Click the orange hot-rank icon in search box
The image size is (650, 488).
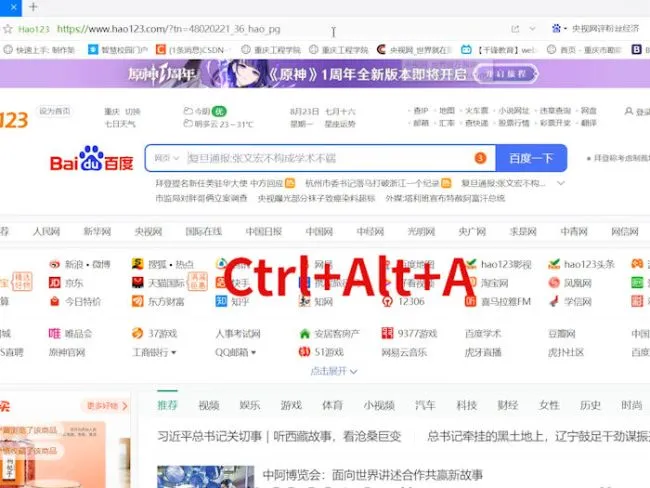pos(480,158)
